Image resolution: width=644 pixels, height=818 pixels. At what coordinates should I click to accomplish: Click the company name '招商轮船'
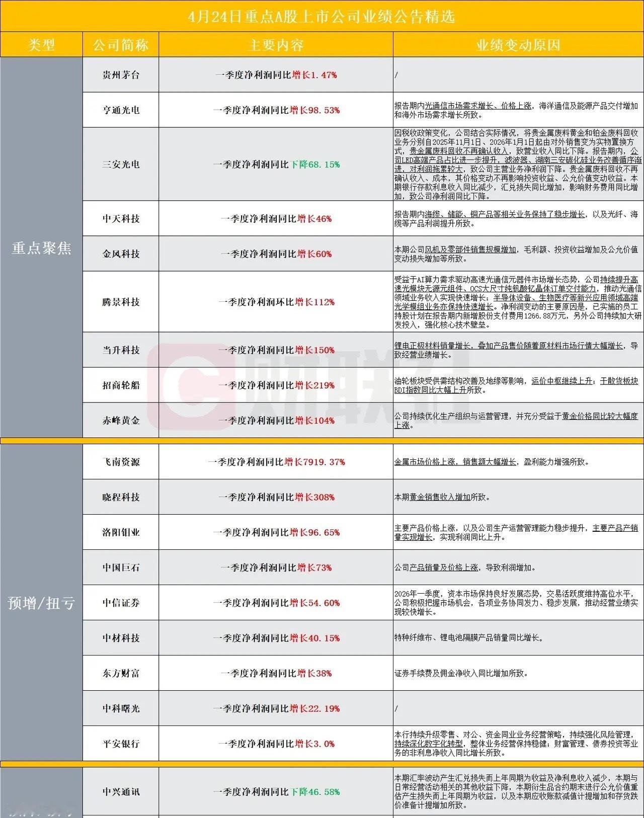tap(121, 385)
